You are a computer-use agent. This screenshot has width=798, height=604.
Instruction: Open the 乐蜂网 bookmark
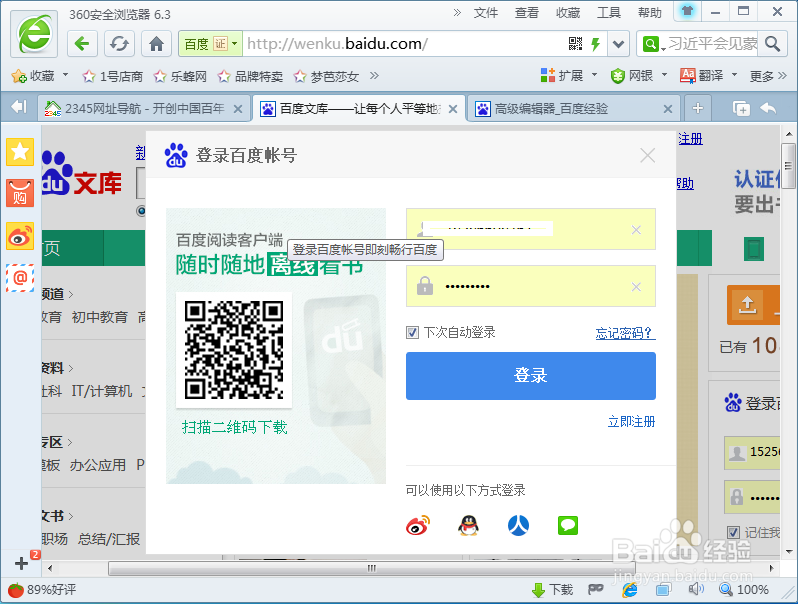click(x=180, y=76)
